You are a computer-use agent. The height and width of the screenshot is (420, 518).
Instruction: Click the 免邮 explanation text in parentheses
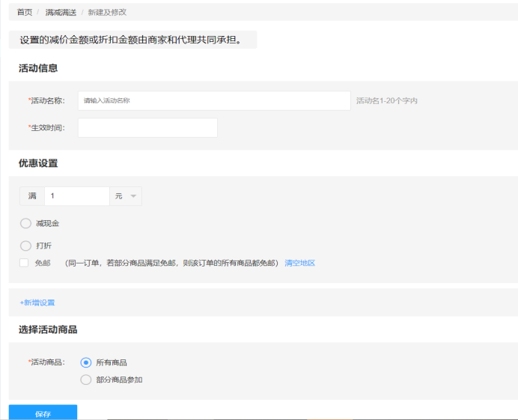tap(171, 263)
